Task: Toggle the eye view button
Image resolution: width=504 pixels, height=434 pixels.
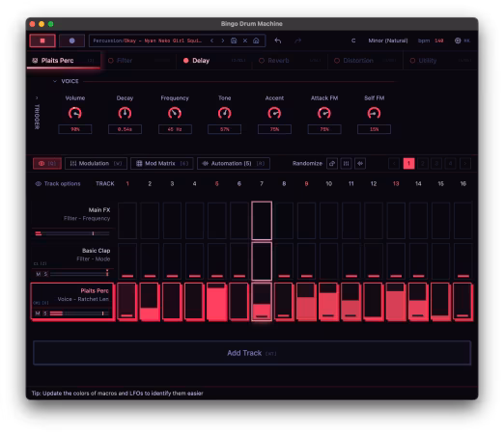Action: 47,164
